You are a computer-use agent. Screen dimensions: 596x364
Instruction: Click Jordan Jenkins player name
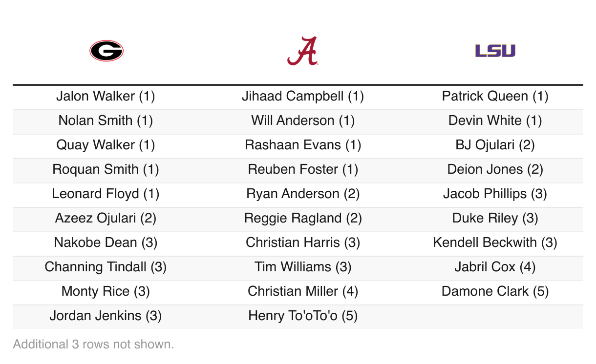[x=106, y=316]
